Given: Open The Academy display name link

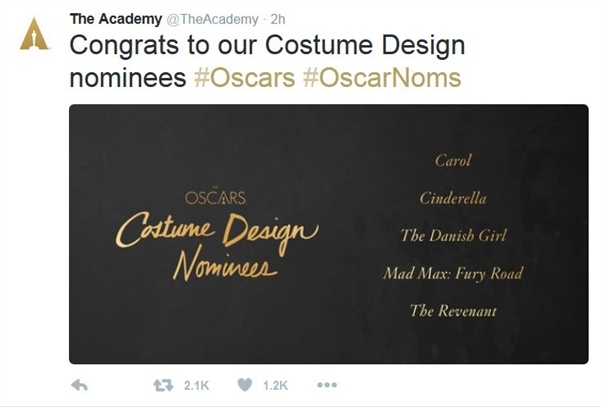Looking at the screenshot, I should click(116, 19).
